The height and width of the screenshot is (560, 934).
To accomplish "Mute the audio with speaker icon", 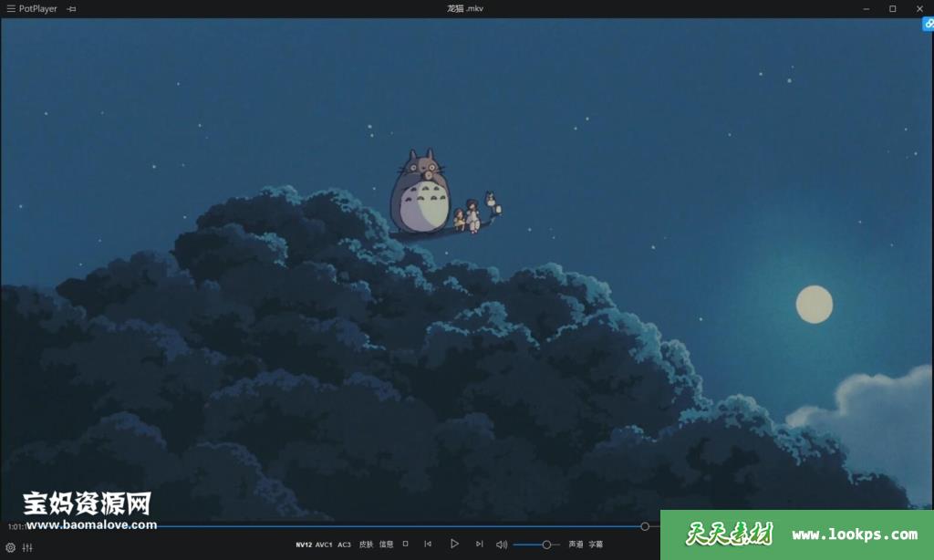I will (x=501, y=544).
